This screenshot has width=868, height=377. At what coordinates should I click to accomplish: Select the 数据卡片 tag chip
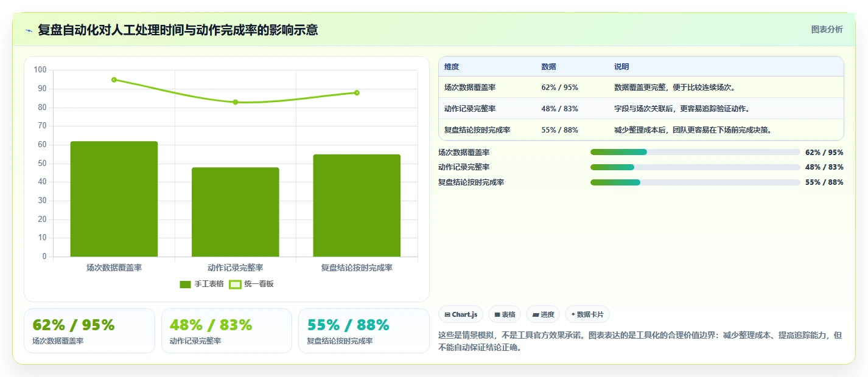click(587, 314)
